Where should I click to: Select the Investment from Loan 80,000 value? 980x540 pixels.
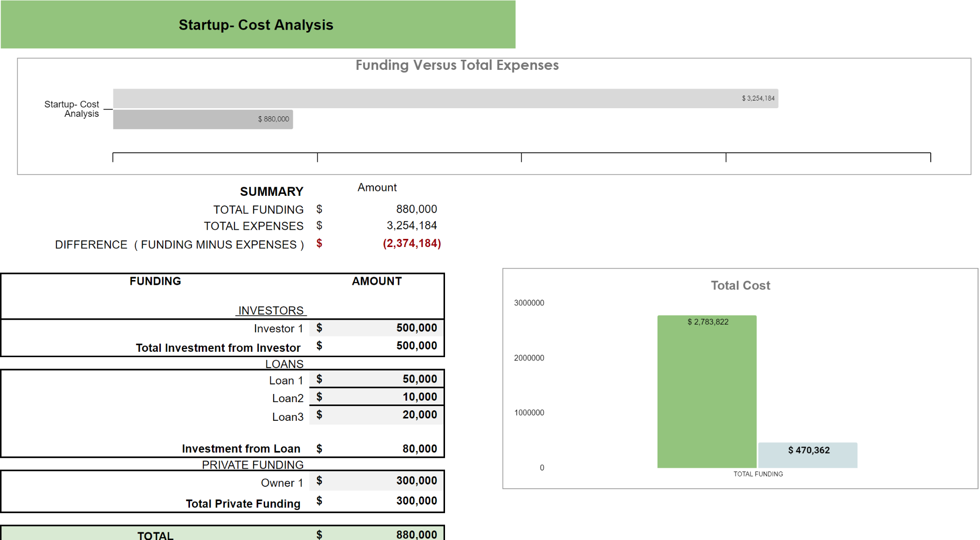[x=420, y=449]
